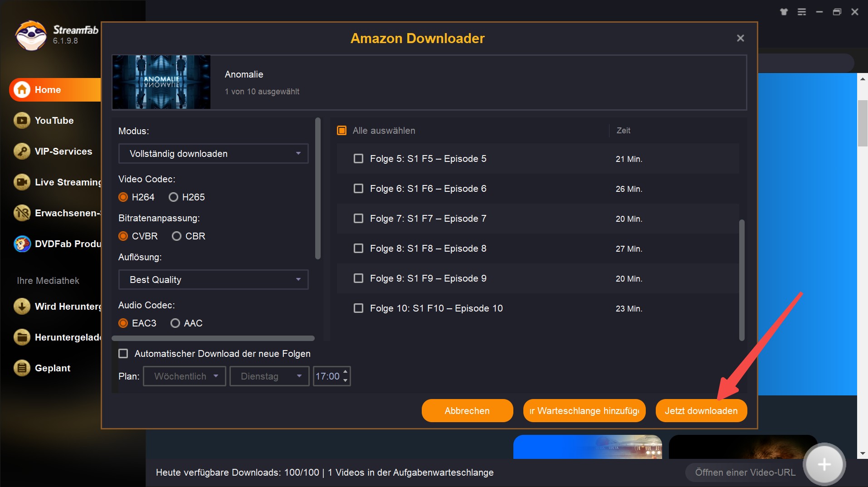
Task: Check Folge 9 episode checkbox
Action: (358, 278)
